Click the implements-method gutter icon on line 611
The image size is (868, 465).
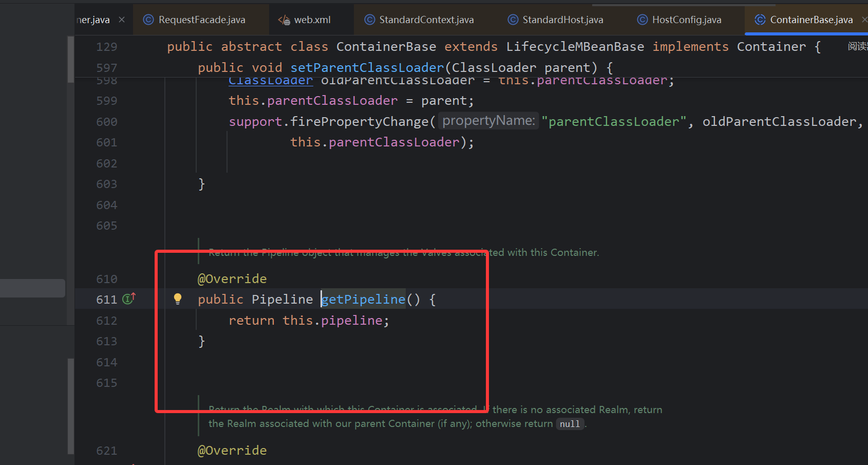tap(129, 299)
